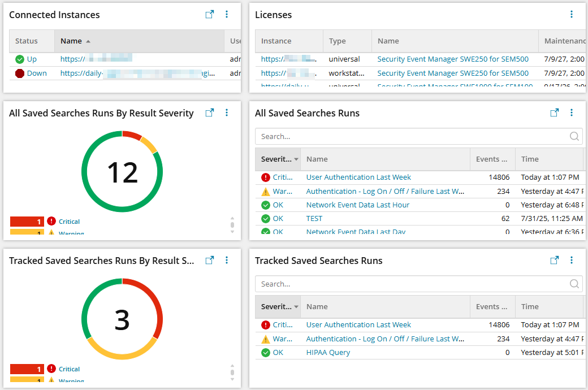Pop out Tracked Saved Searches Runs widget
This screenshot has width=588, height=390.
click(555, 261)
